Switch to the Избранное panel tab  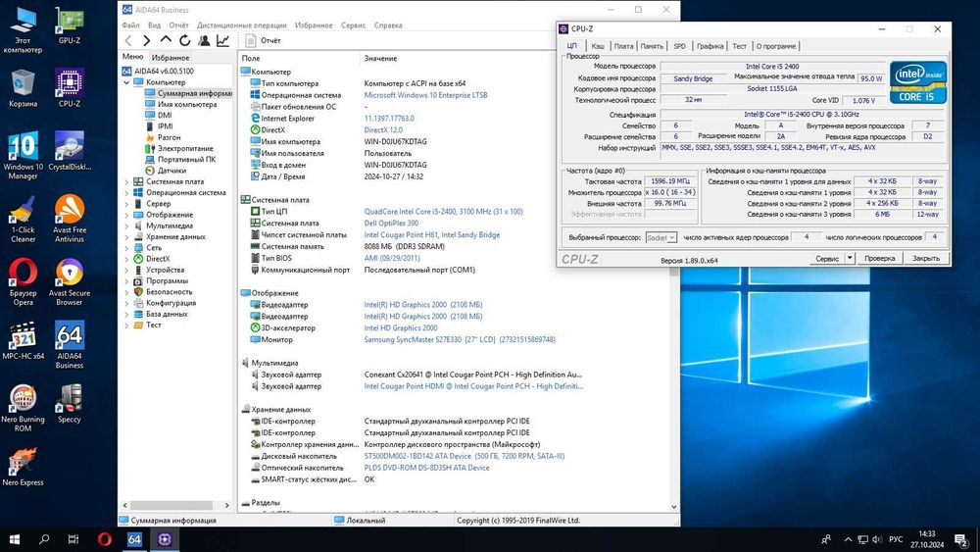tap(171, 58)
